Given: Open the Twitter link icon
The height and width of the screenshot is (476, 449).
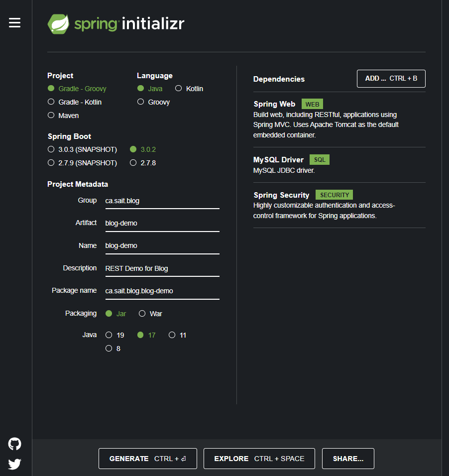Looking at the screenshot, I should (14, 464).
